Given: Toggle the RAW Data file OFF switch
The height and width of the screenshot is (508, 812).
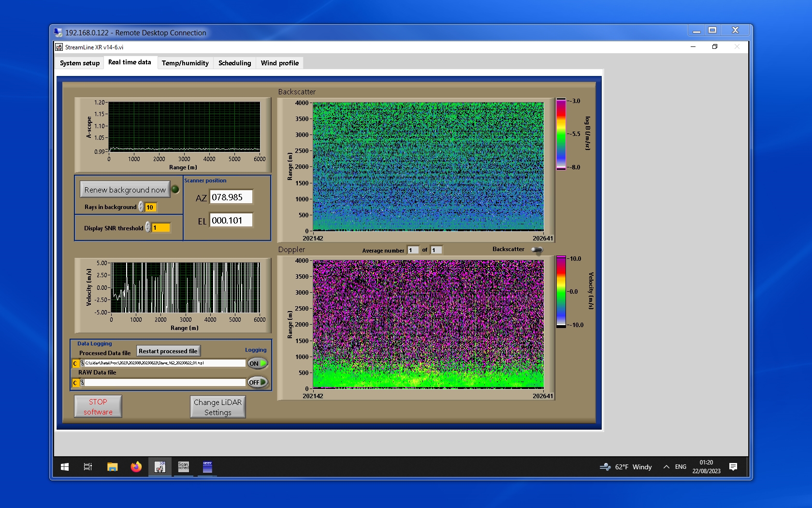Looking at the screenshot, I should (257, 382).
